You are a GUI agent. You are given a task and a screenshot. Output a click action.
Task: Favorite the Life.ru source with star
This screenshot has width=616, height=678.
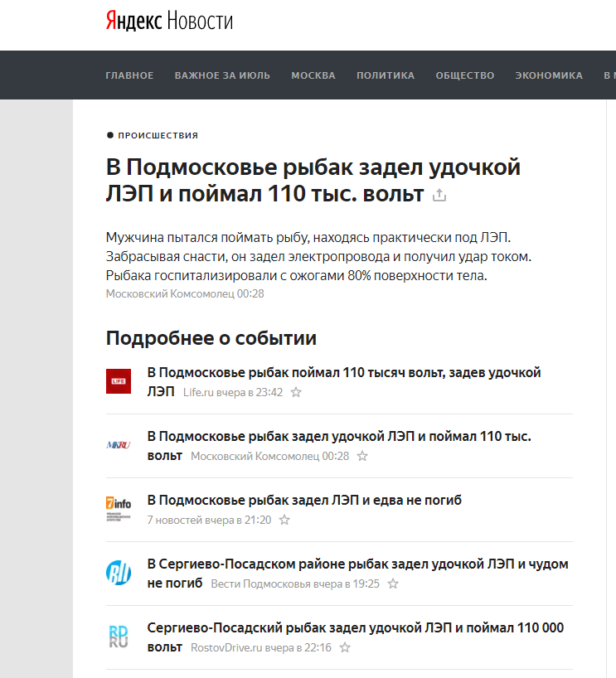[296, 392]
